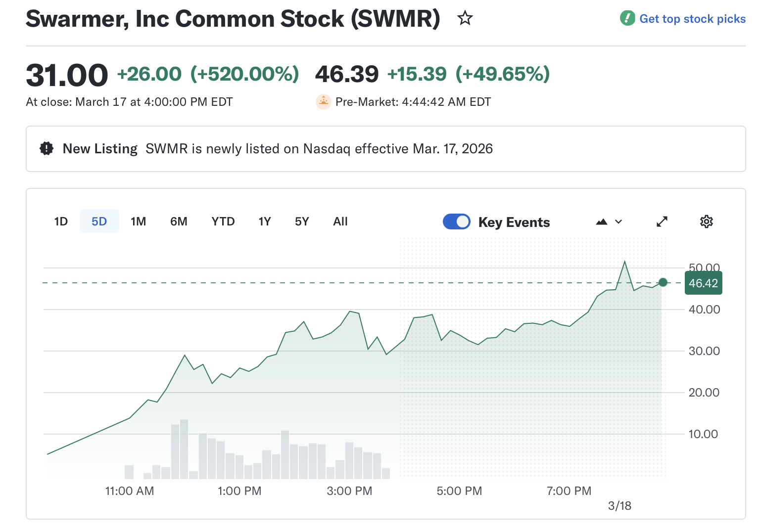Select the YTD time range
The height and width of the screenshot is (532, 760).
click(x=223, y=222)
